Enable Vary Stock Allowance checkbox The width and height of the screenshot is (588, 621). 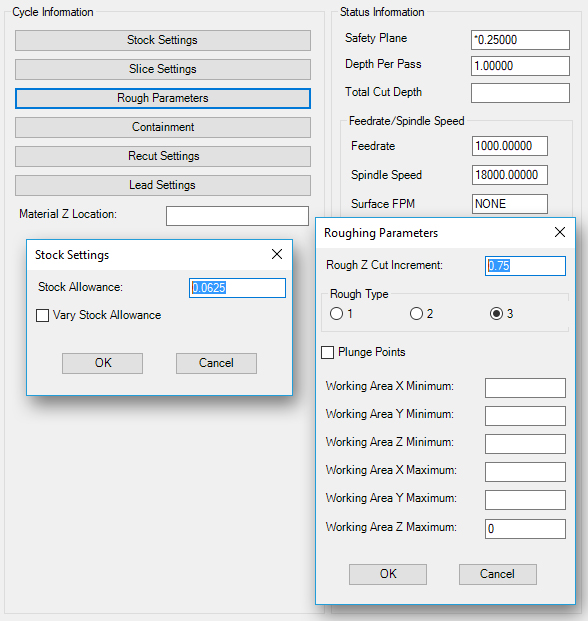(x=42, y=316)
